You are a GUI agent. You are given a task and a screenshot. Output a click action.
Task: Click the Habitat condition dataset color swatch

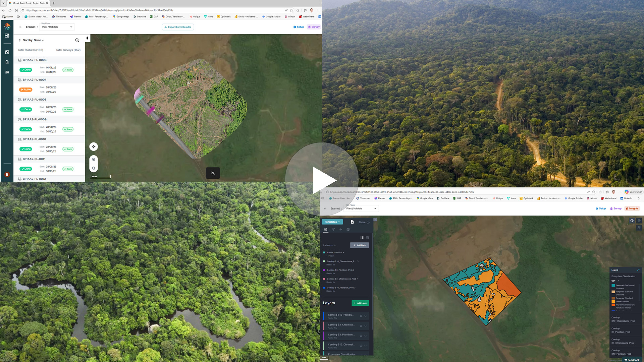click(324, 252)
